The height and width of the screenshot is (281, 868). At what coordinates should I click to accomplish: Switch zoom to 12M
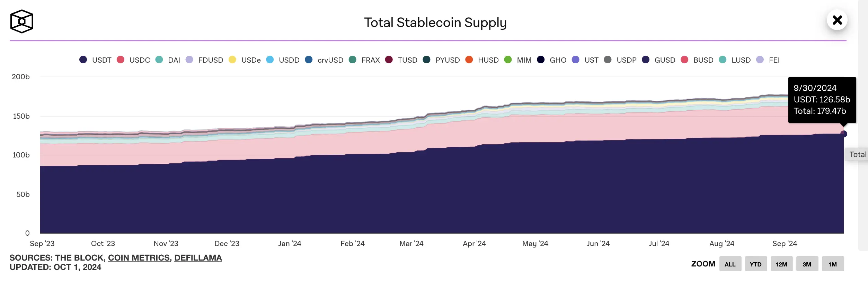(781, 264)
